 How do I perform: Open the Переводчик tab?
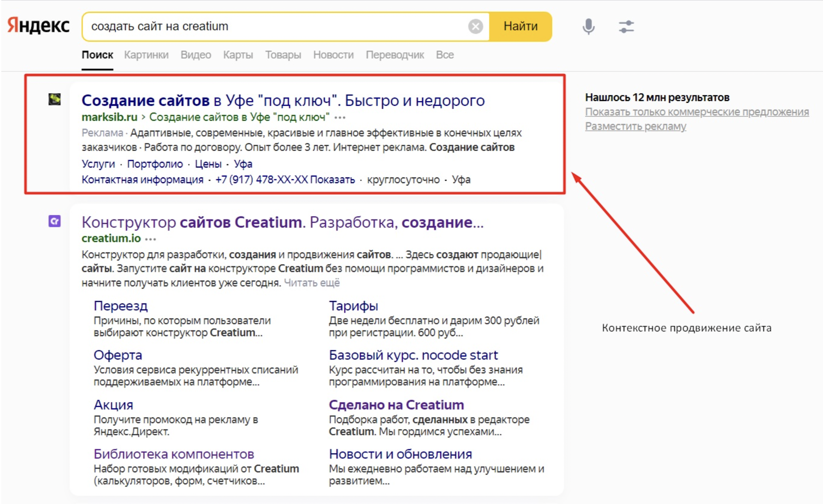click(395, 55)
